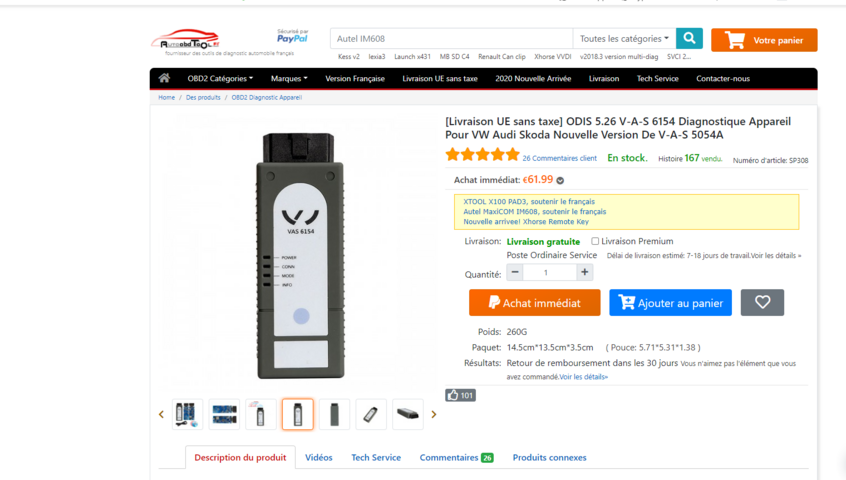Open 26 Commentaires client link
The image size is (846, 480).
tap(560, 158)
